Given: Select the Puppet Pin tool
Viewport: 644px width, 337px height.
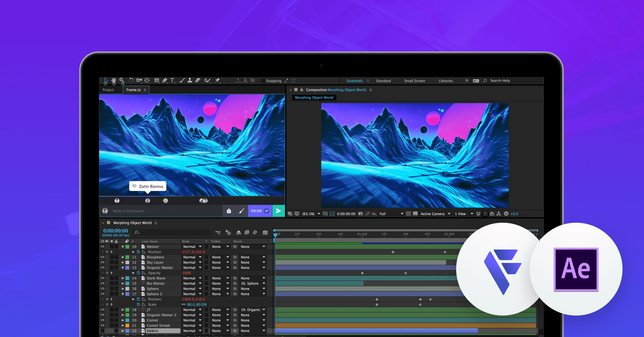Looking at the screenshot, I should click(217, 80).
